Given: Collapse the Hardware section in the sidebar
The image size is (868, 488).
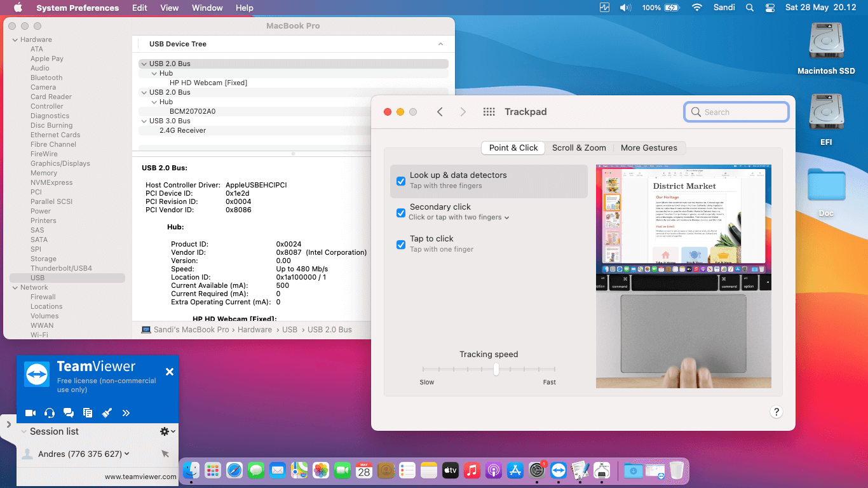Looking at the screenshot, I should (x=15, y=39).
